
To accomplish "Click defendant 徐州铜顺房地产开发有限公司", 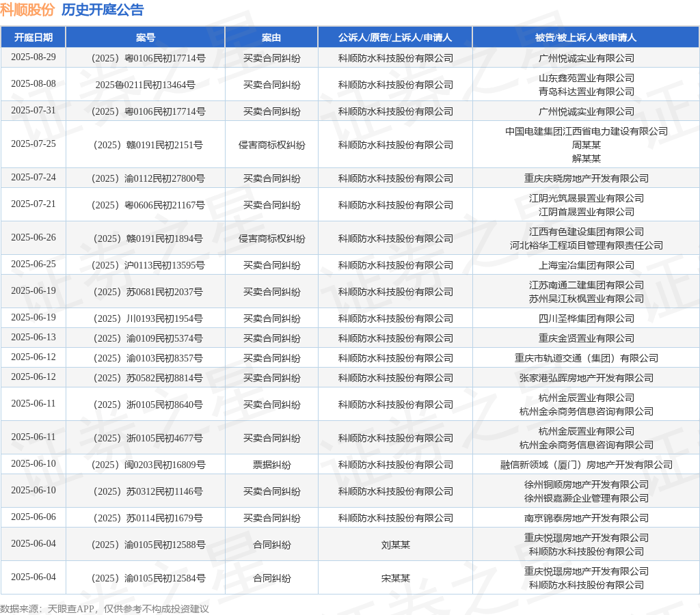I will tap(586, 484).
